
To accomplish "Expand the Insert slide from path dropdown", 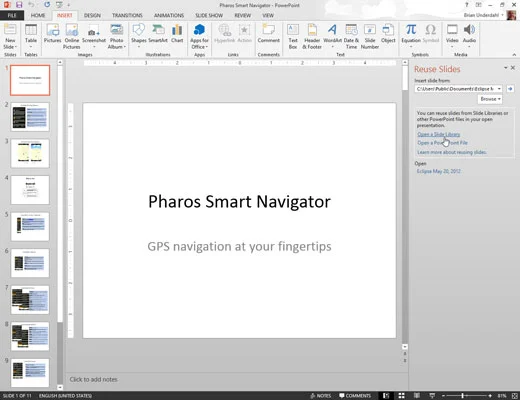I will pos(499,89).
